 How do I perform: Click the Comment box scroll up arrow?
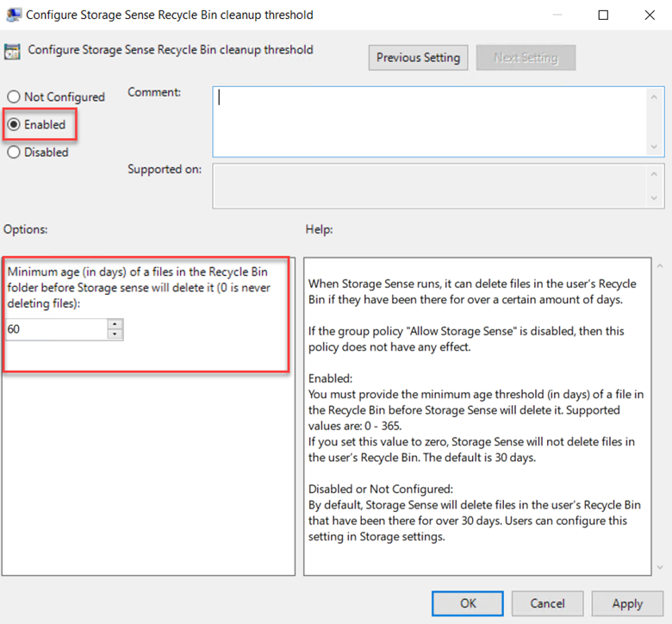point(654,97)
